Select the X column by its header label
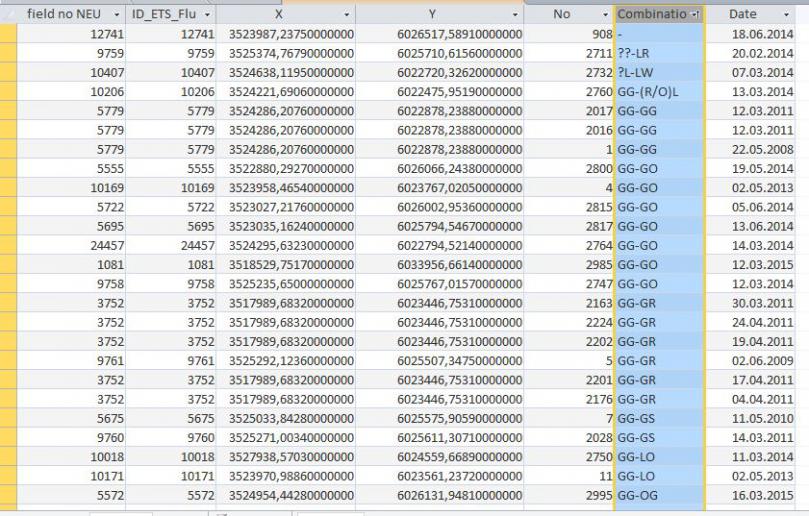 pyautogui.click(x=279, y=14)
